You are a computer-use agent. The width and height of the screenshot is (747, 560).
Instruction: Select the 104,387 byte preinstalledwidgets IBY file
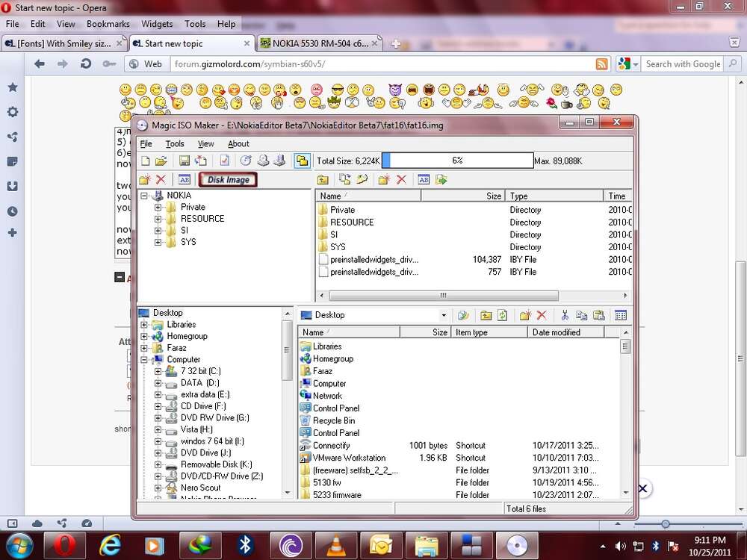coord(474,260)
